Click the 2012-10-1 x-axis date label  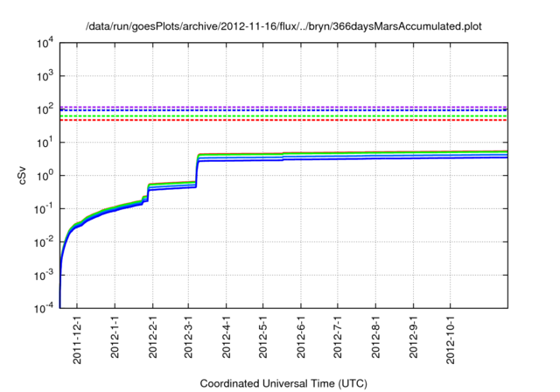pos(451,339)
